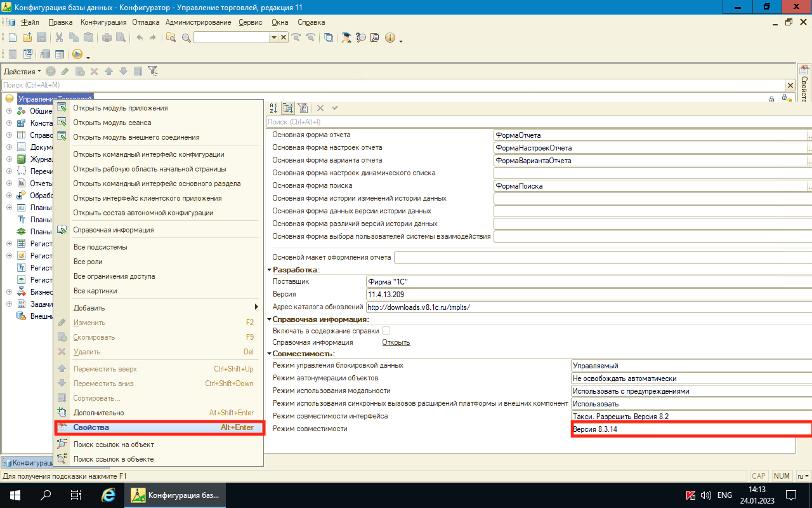Collapse the Совместимость properties section

[x=269, y=354]
